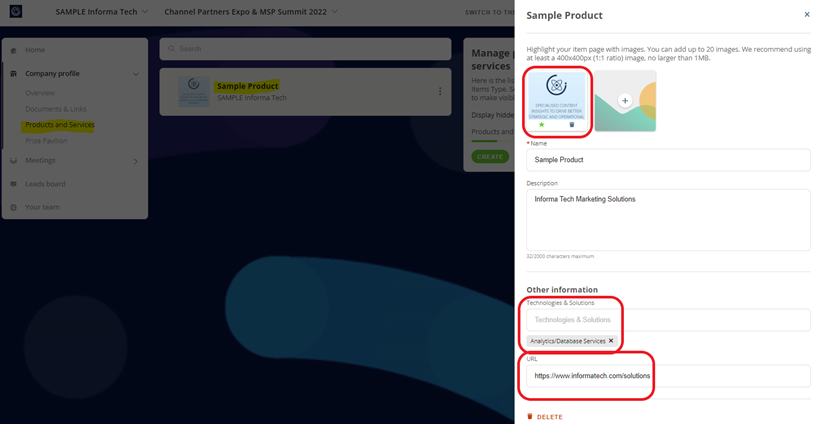
Task: Go to Home in sidebar
Action: pyautogui.click(x=35, y=50)
